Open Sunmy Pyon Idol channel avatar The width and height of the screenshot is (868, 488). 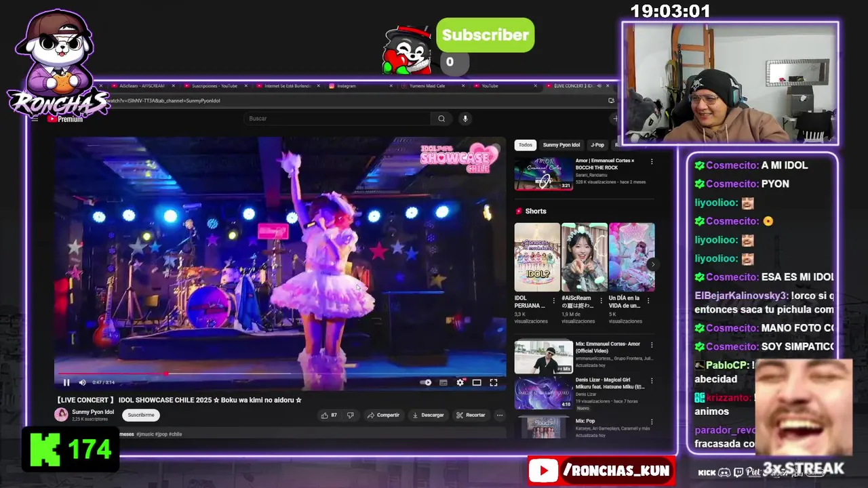pos(61,415)
